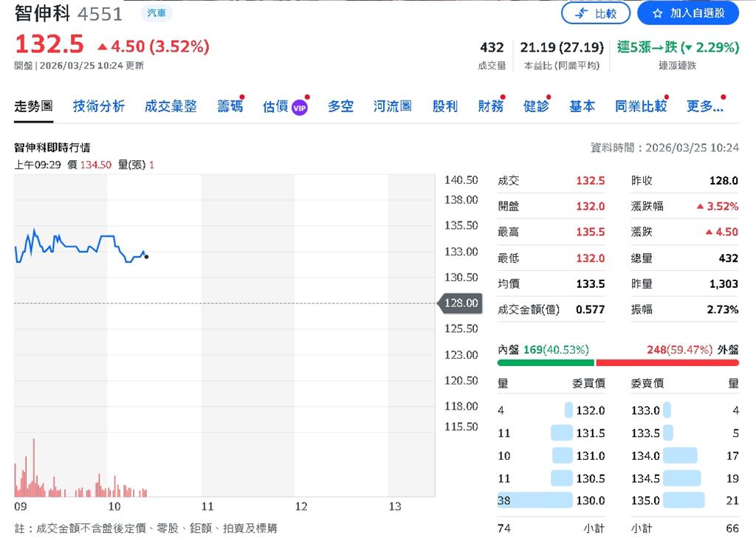The width and height of the screenshot is (756, 552).
Task: Click the 128.00 previous close marker on chart
Action: click(x=461, y=303)
